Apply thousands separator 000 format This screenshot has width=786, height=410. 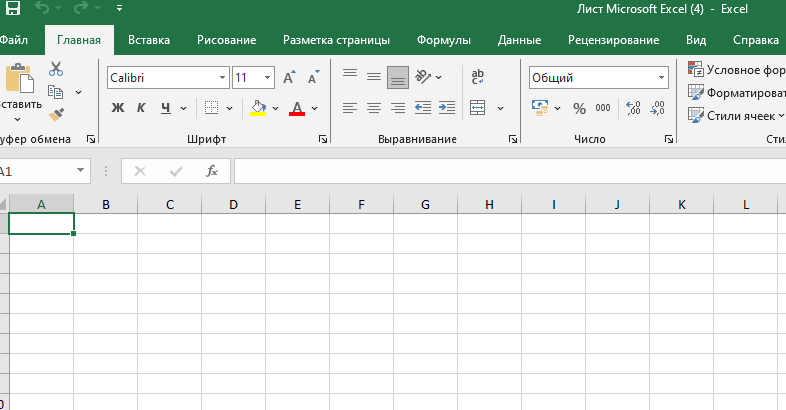click(603, 108)
